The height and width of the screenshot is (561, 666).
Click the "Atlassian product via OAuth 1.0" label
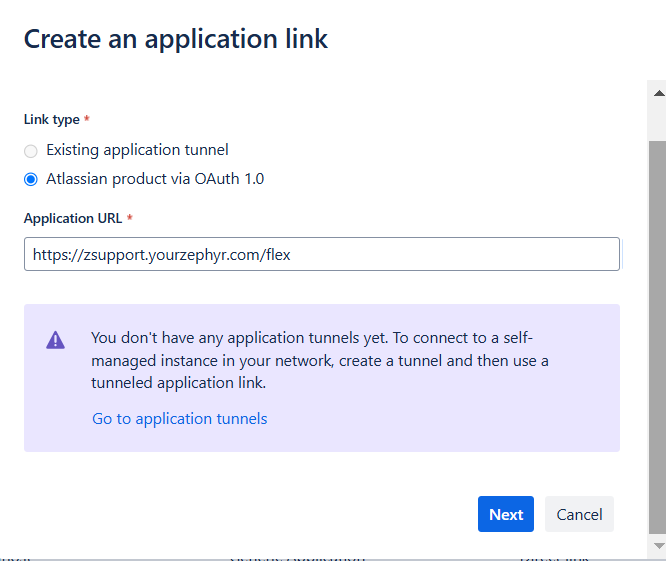tap(155, 180)
